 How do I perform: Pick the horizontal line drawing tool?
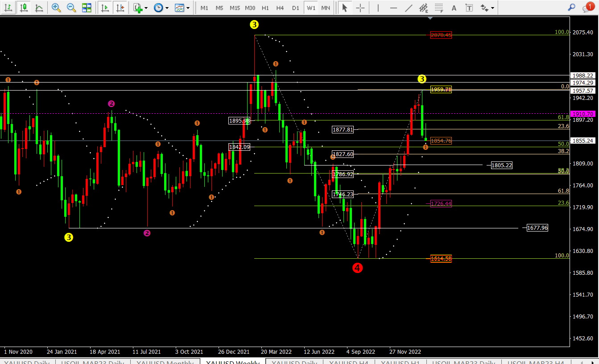(393, 8)
